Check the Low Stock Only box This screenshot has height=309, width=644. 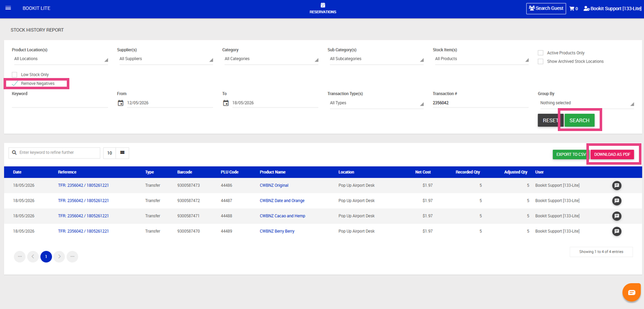tap(14, 75)
